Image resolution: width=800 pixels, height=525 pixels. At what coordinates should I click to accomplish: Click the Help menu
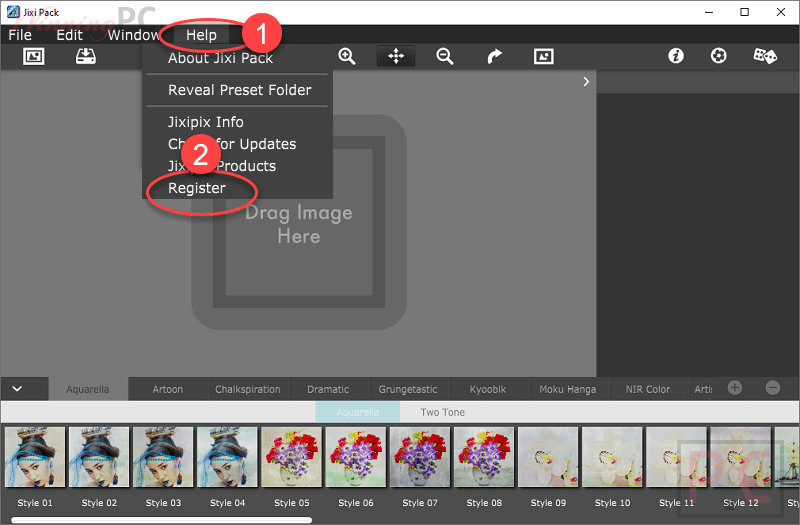(201, 35)
